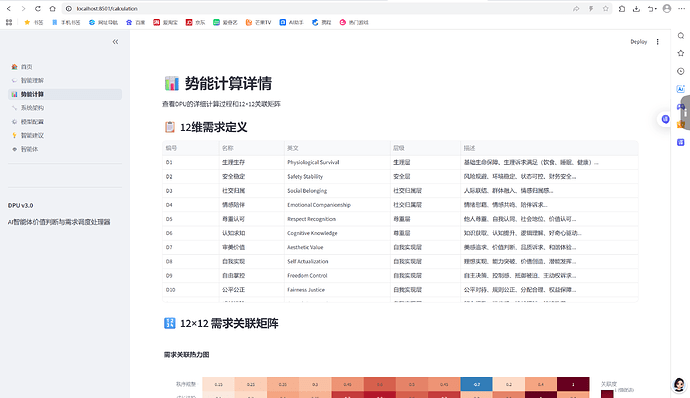This screenshot has height=398, width=690.
Task: Open the 智能理解 sidebar page
Action: tap(65, 81)
